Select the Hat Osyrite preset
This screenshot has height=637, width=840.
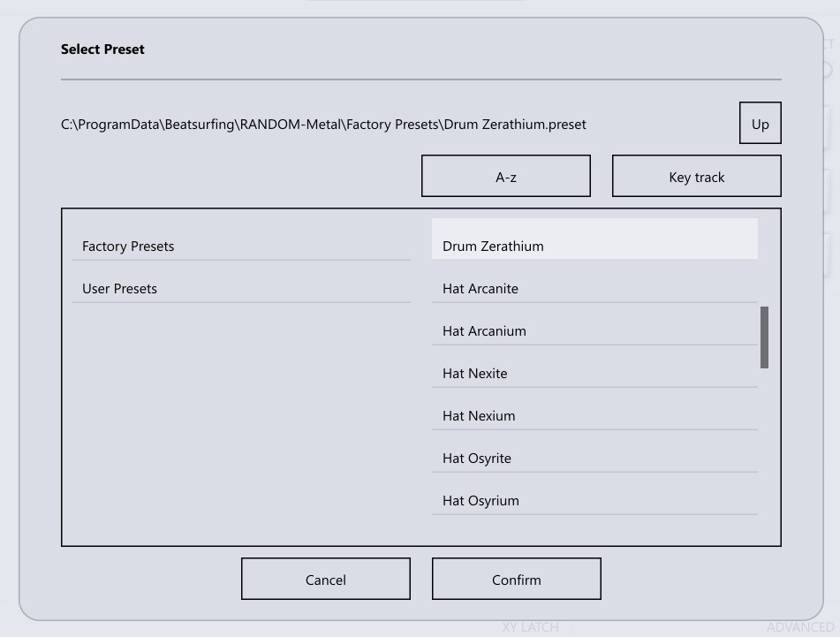(x=477, y=459)
